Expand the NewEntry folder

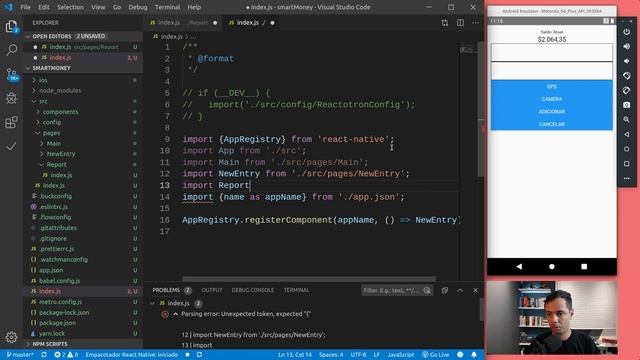[60, 154]
